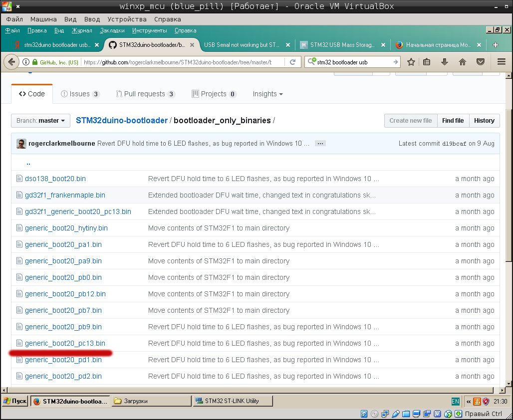Open Firefox Журнал menu
Image resolution: width=513 pixels, height=420 pixels.
coord(82,30)
